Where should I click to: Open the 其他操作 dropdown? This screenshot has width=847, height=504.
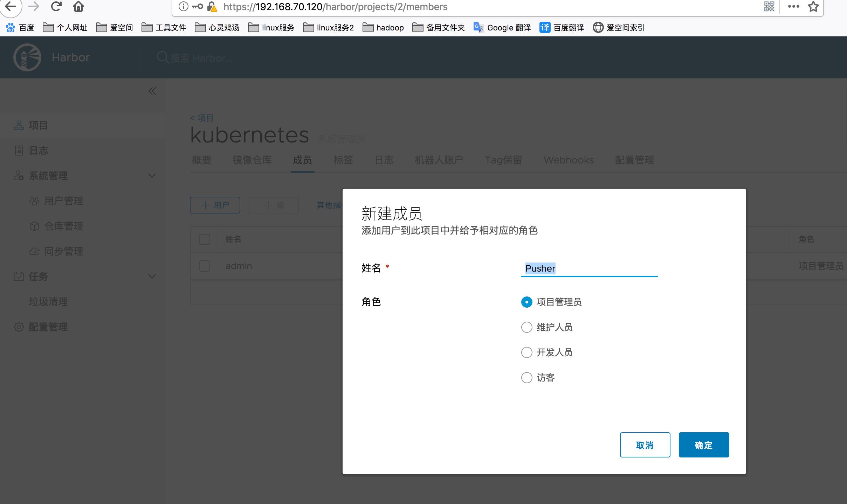coord(329,205)
